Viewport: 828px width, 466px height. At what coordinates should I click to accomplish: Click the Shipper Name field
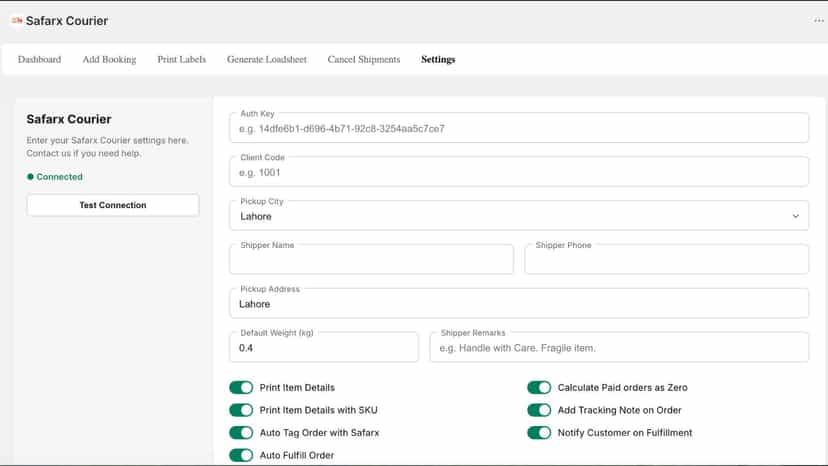(x=371, y=259)
